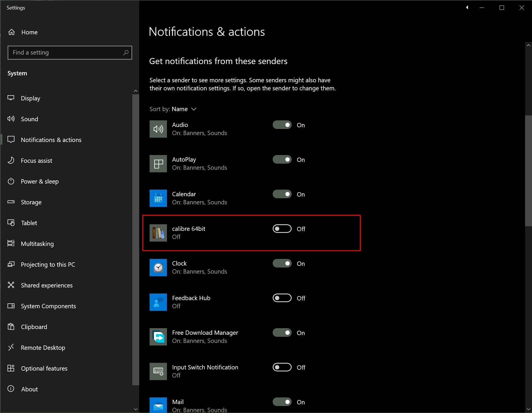
Task: Turn off Audio notifications toggle
Action: (x=282, y=125)
